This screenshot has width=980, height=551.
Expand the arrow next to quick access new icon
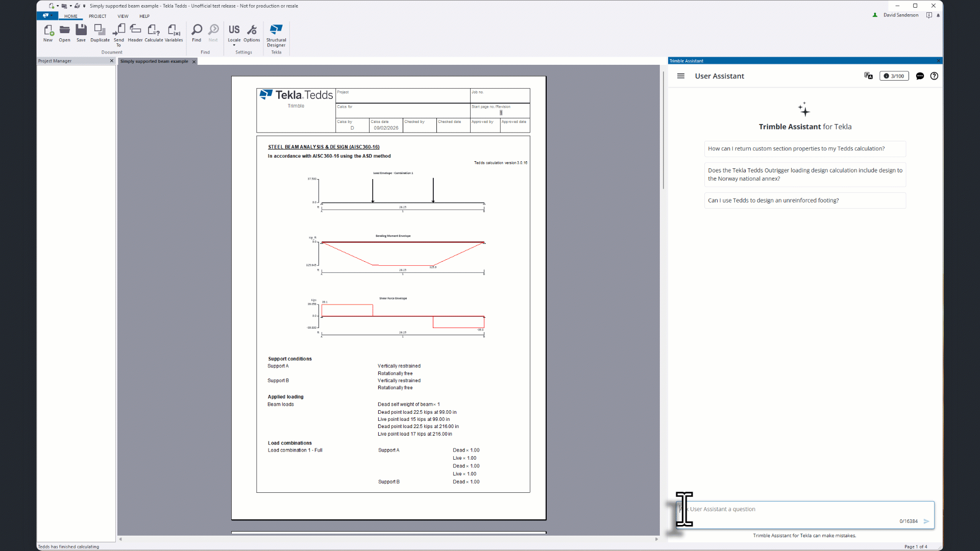(x=58, y=6)
